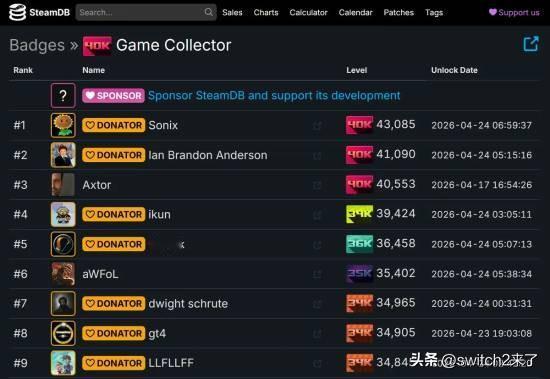Click Ian Brandon Anderson's avatar
The width and height of the screenshot is (550, 379).
(63, 155)
